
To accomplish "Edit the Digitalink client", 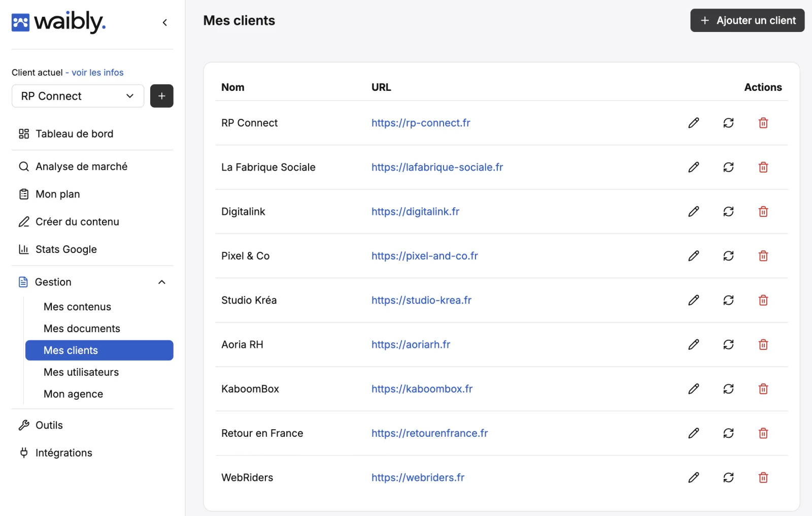I will (694, 211).
